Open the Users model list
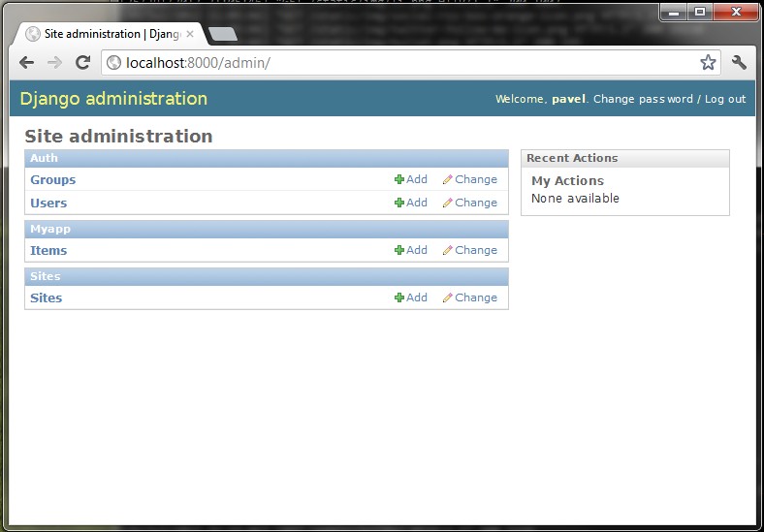 48,203
